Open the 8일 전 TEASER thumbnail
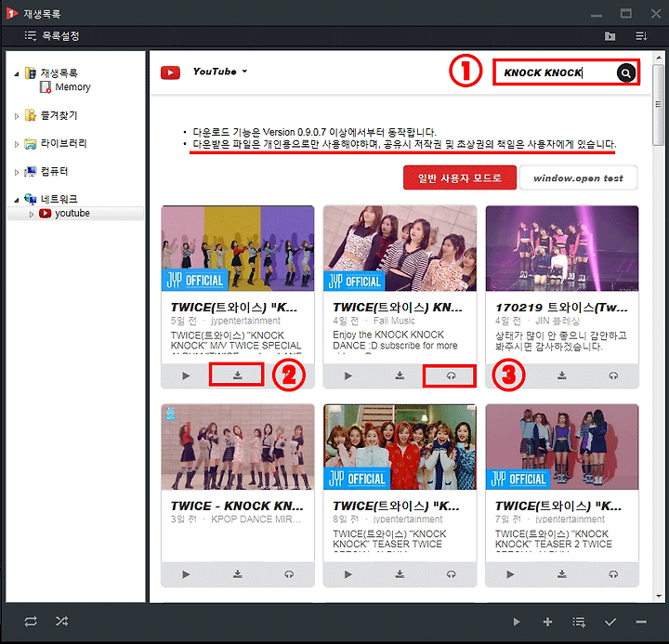 pos(400,447)
